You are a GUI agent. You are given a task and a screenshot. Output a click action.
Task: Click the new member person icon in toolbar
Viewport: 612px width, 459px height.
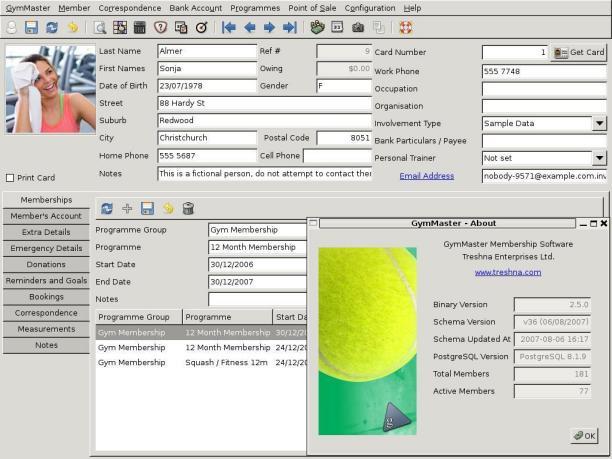12,27
